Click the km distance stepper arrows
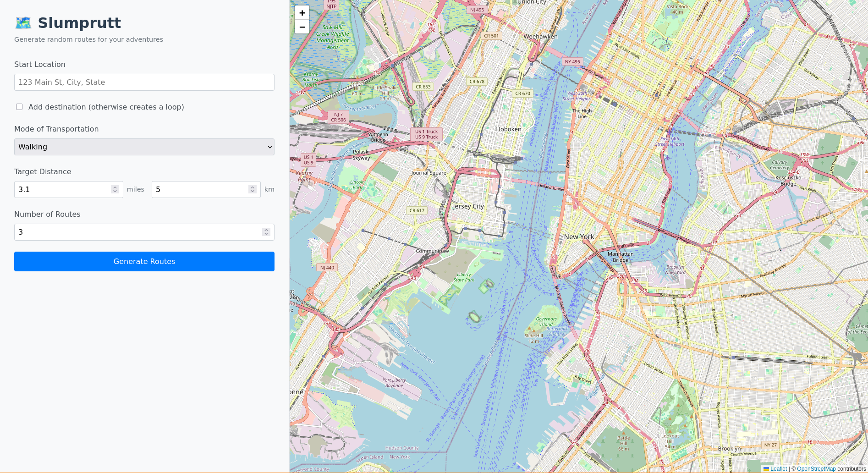 pyautogui.click(x=253, y=189)
